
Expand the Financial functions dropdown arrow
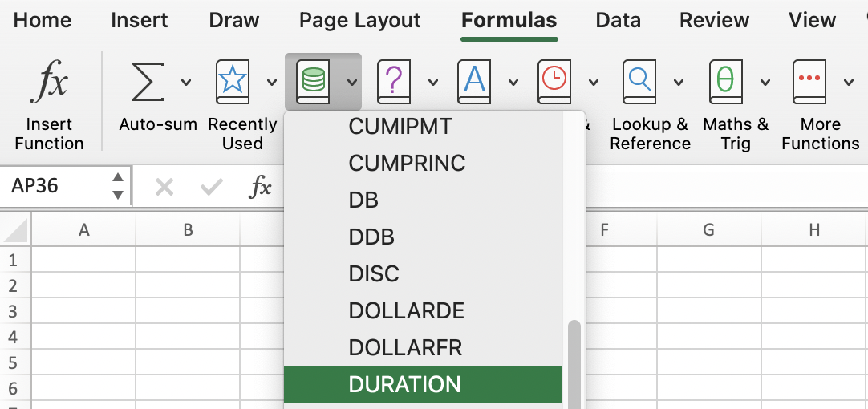point(352,83)
